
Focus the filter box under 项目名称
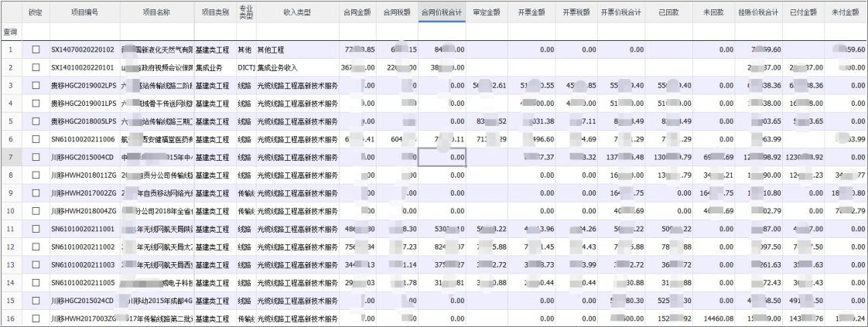[157, 32]
